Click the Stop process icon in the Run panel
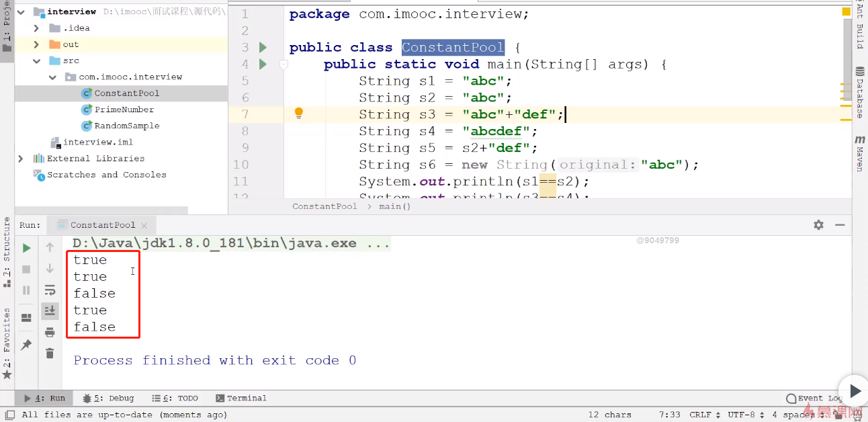Screen dimensions: 868x422 [x=27, y=269]
